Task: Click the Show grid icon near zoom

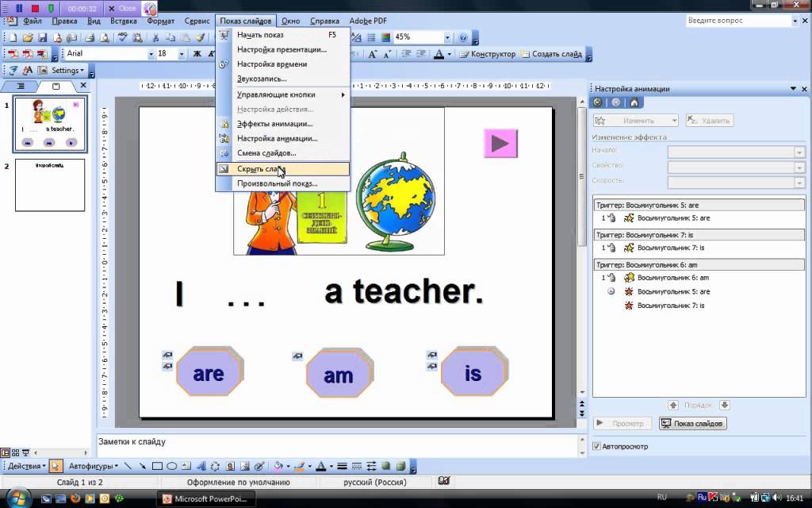Action: pyautogui.click(x=371, y=37)
